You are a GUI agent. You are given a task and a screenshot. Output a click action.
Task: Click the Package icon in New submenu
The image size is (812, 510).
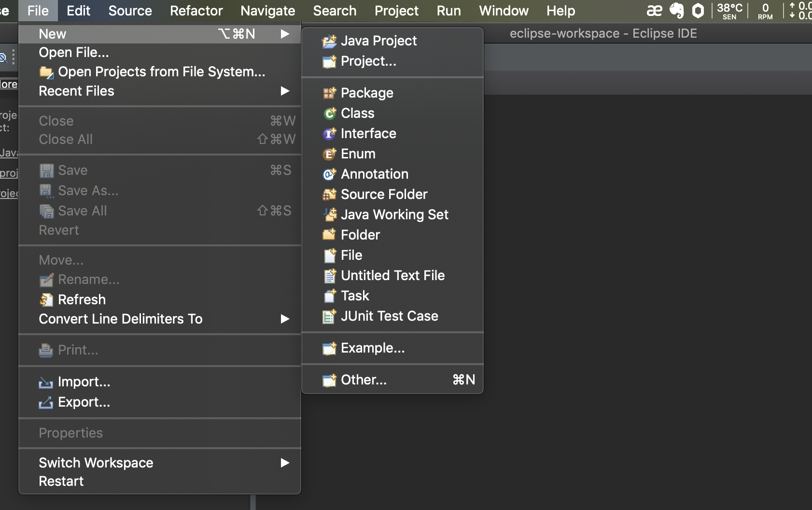coord(329,93)
